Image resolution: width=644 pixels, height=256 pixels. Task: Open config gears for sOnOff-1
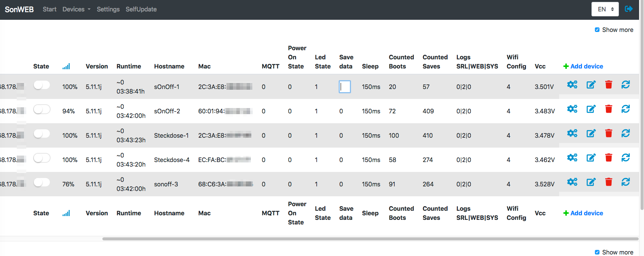pyautogui.click(x=572, y=84)
